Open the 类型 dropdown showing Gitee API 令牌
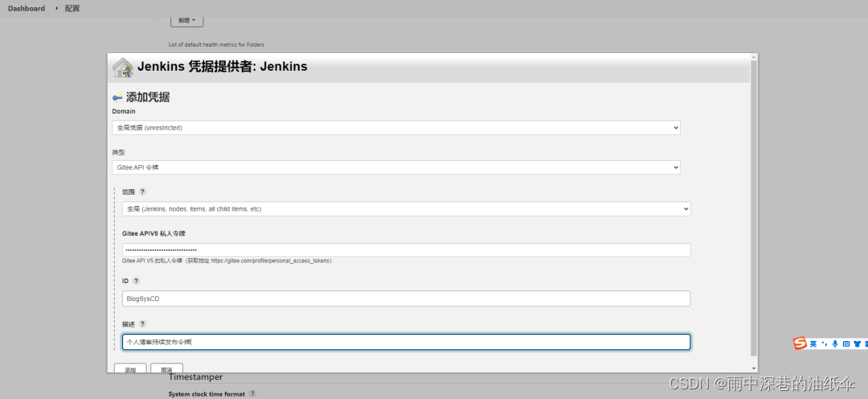 395,167
